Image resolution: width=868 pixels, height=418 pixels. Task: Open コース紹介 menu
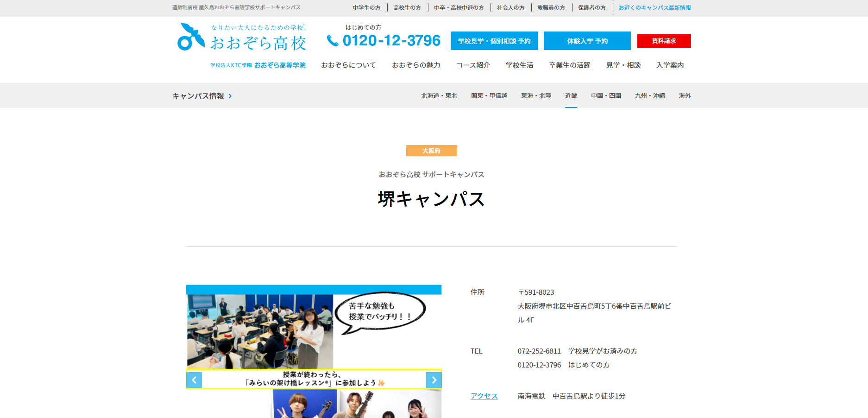click(473, 65)
